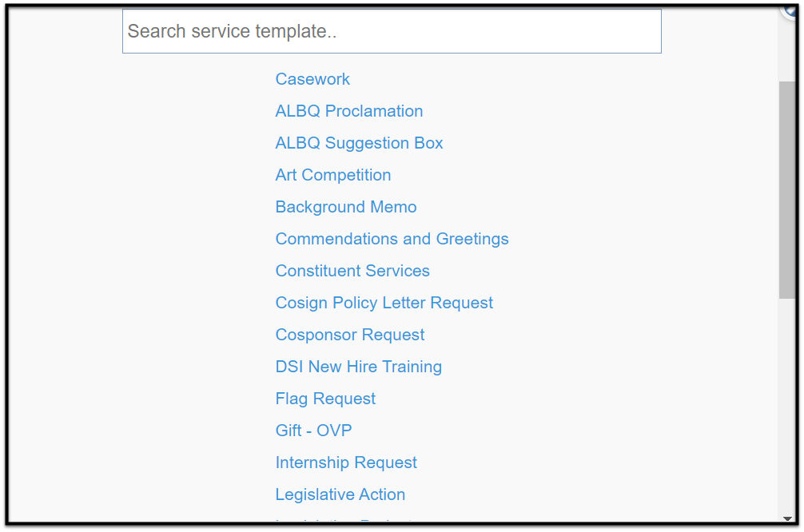Click the scrollbar down arrow
The image size is (804, 532).
[787, 518]
